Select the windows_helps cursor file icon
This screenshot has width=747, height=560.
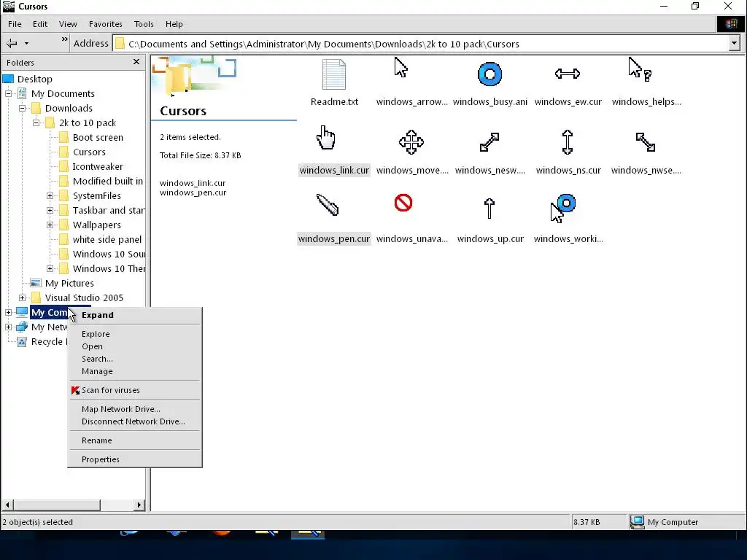[640, 69]
